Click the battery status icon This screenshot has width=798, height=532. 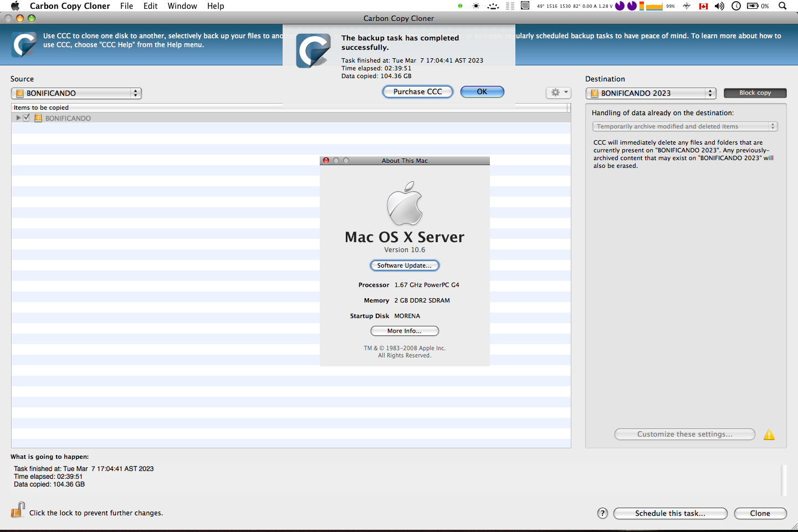coord(753,6)
